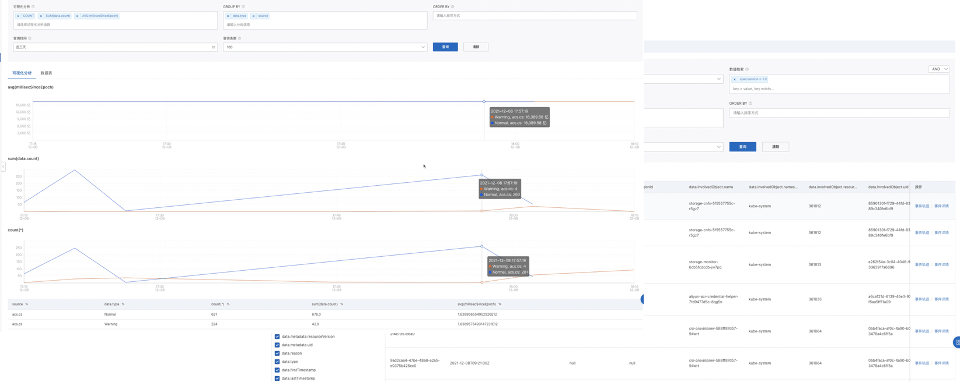
Task: Click the front panel ORDER BY input field
Action: point(535,16)
